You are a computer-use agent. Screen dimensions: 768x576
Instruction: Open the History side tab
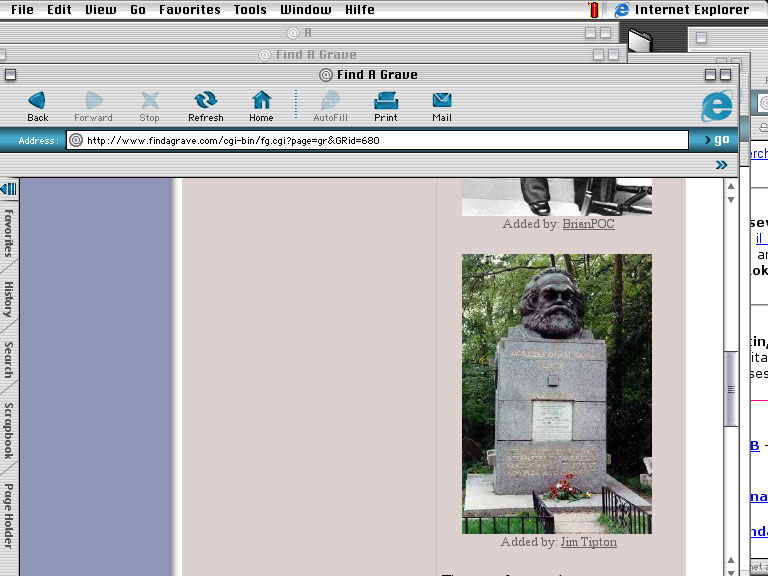click(x=8, y=300)
